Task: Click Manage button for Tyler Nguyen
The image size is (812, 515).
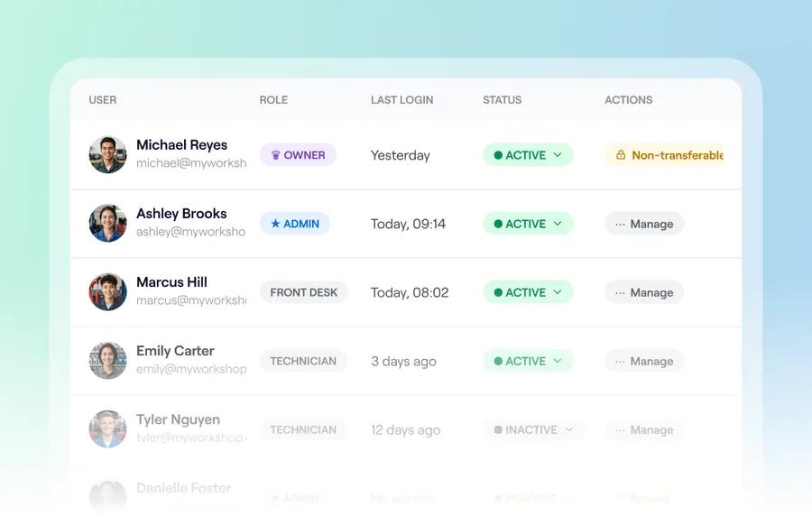Action: pyautogui.click(x=644, y=429)
